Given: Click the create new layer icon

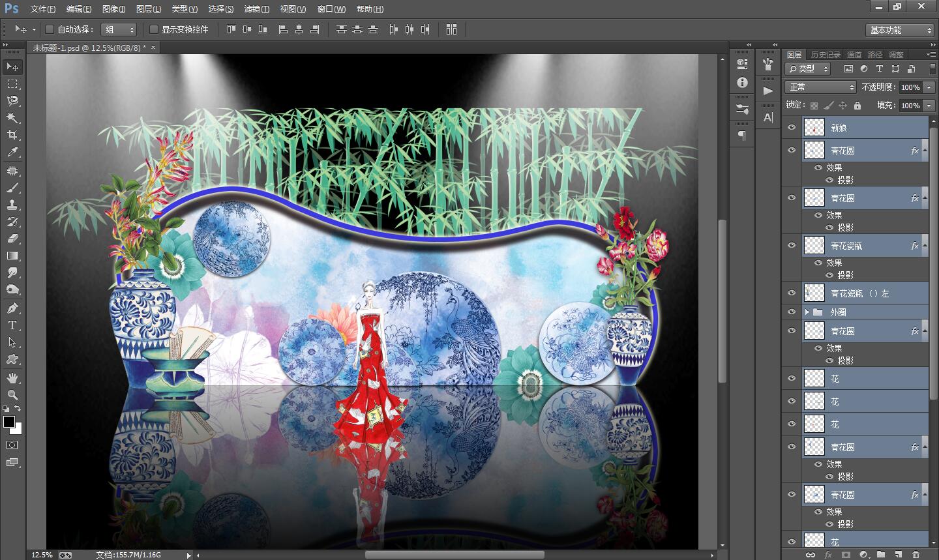Looking at the screenshot, I should tap(899, 555).
